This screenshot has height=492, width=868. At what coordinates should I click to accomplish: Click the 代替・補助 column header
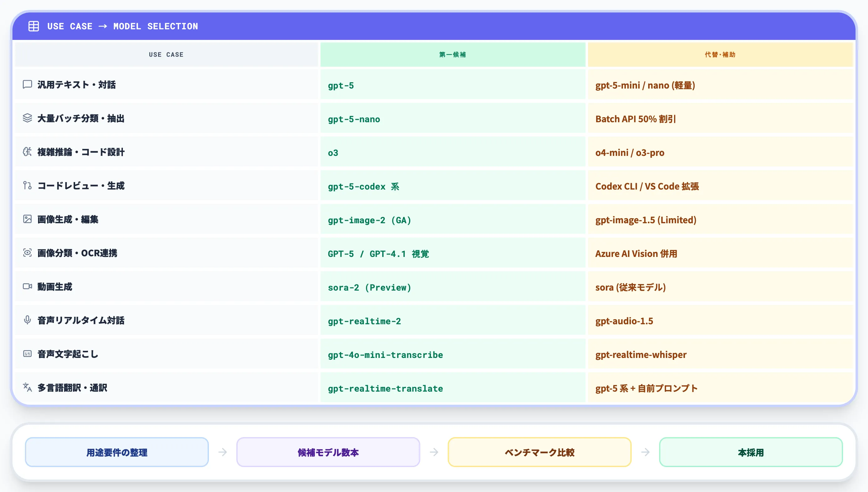720,54
